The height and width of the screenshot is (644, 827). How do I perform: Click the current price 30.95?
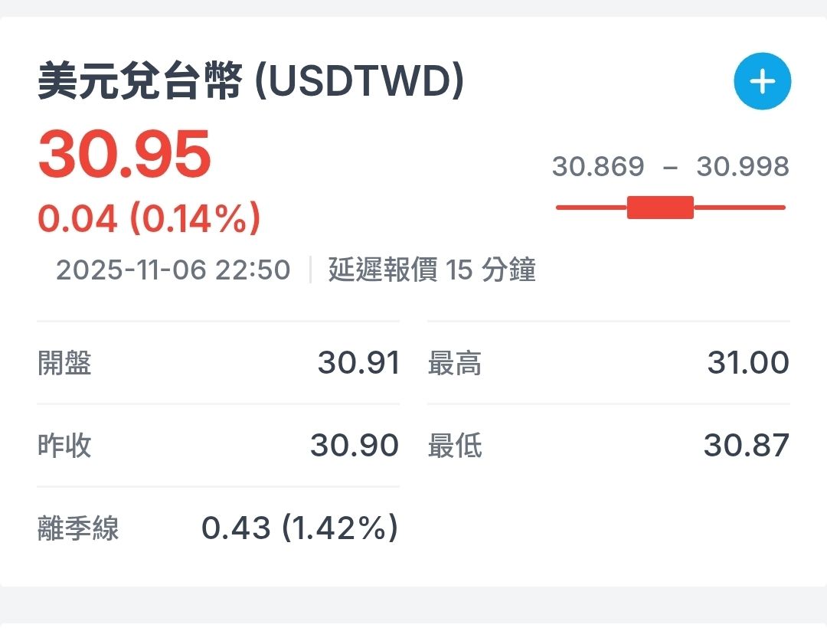click(x=124, y=154)
